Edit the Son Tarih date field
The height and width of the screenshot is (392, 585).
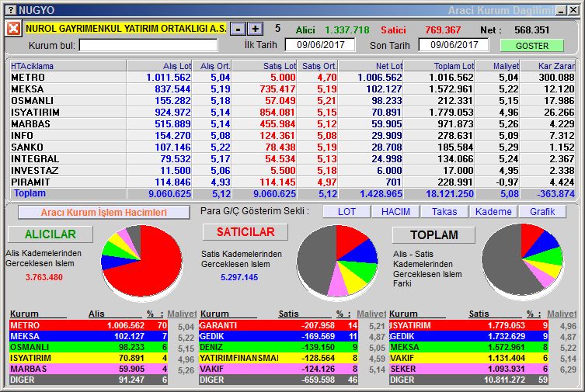tap(453, 45)
